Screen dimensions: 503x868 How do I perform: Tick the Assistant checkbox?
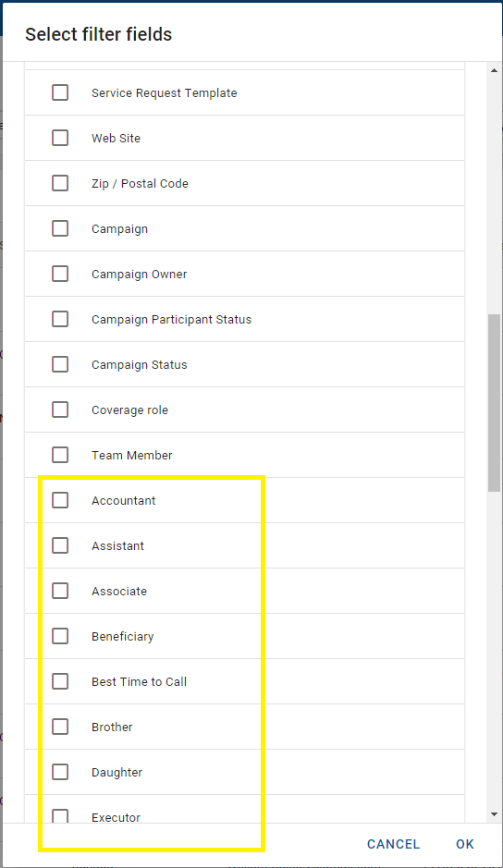[60, 545]
